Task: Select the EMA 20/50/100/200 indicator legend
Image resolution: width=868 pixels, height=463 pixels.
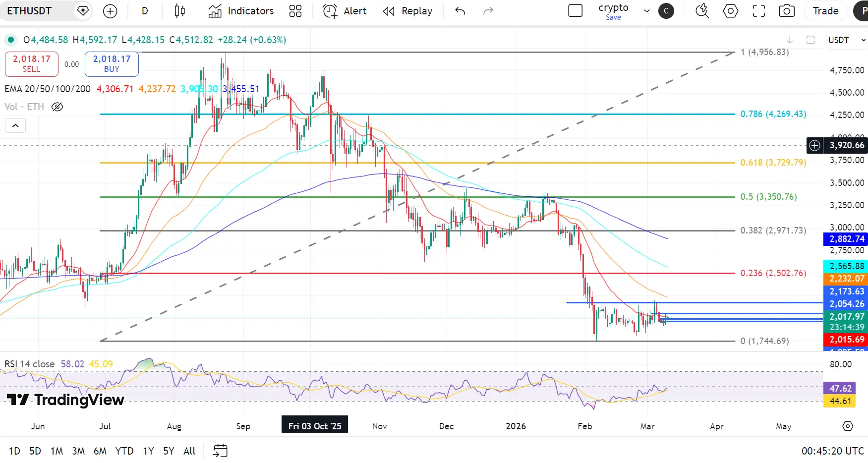Action: pyautogui.click(x=48, y=89)
